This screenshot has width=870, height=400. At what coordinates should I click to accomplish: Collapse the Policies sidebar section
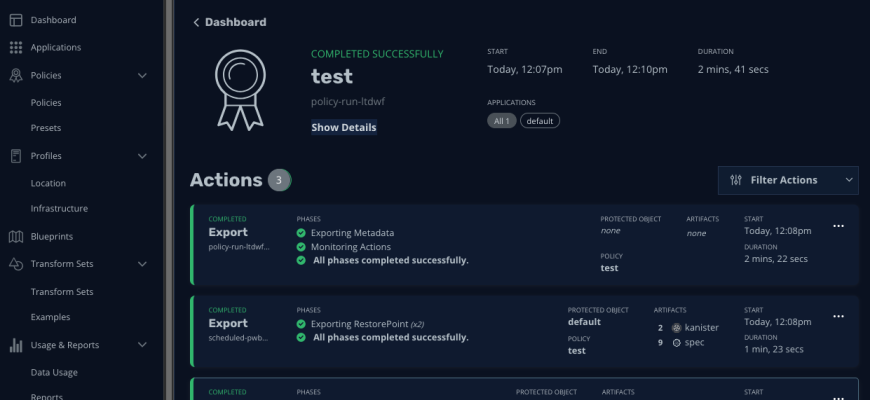tap(142, 75)
